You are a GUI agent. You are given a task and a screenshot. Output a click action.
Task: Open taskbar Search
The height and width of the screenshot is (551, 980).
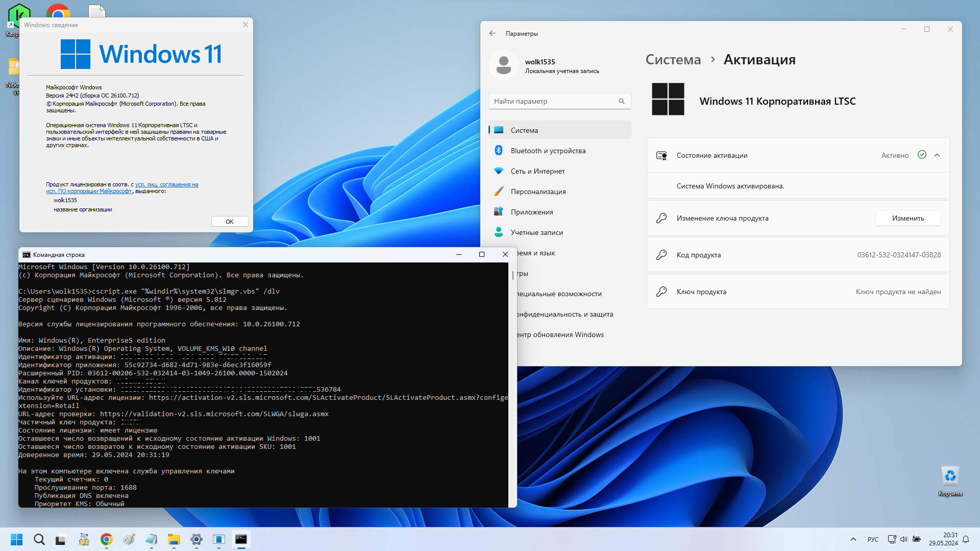39,539
